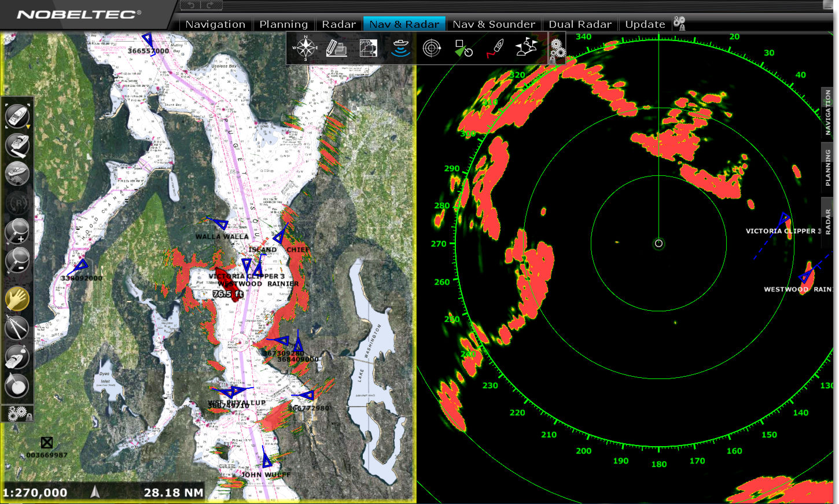Viewport: 839px width, 504px height.
Task: Select the boat go-to waypoint tool
Action: coord(17,356)
